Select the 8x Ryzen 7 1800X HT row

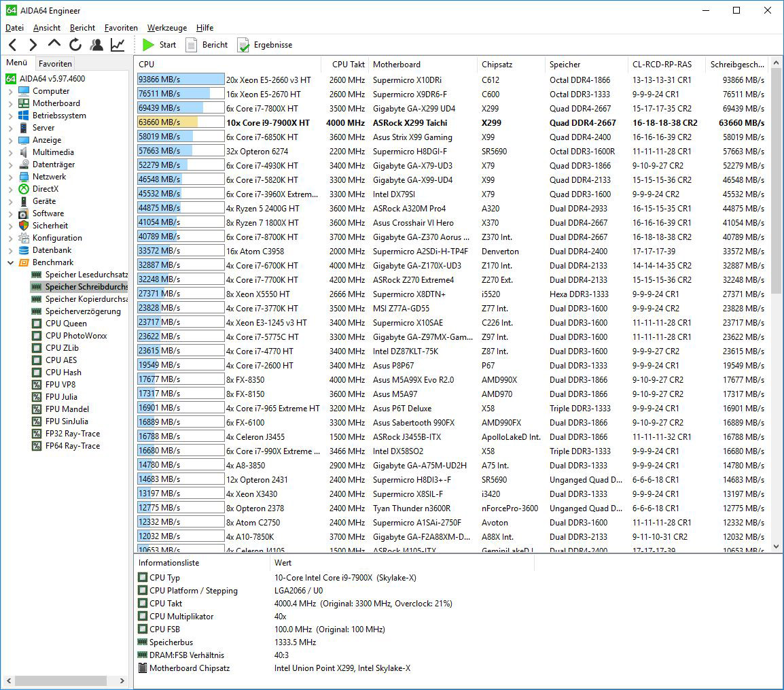pos(452,223)
